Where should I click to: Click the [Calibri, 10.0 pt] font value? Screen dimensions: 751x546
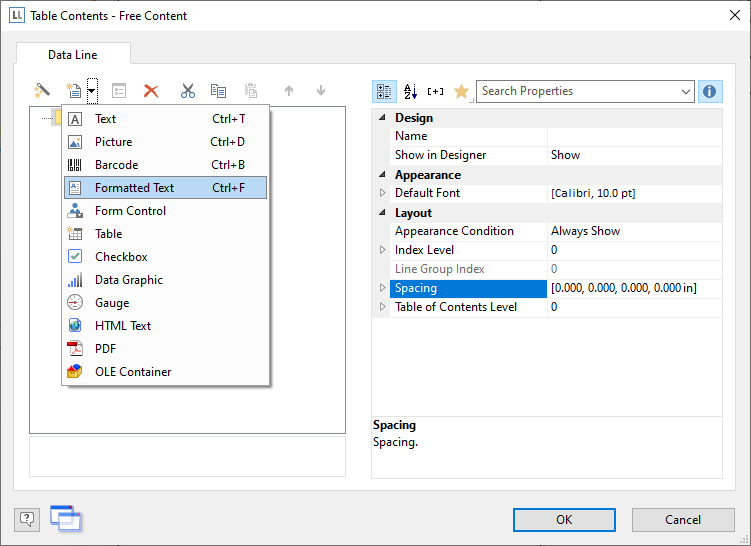635,193
